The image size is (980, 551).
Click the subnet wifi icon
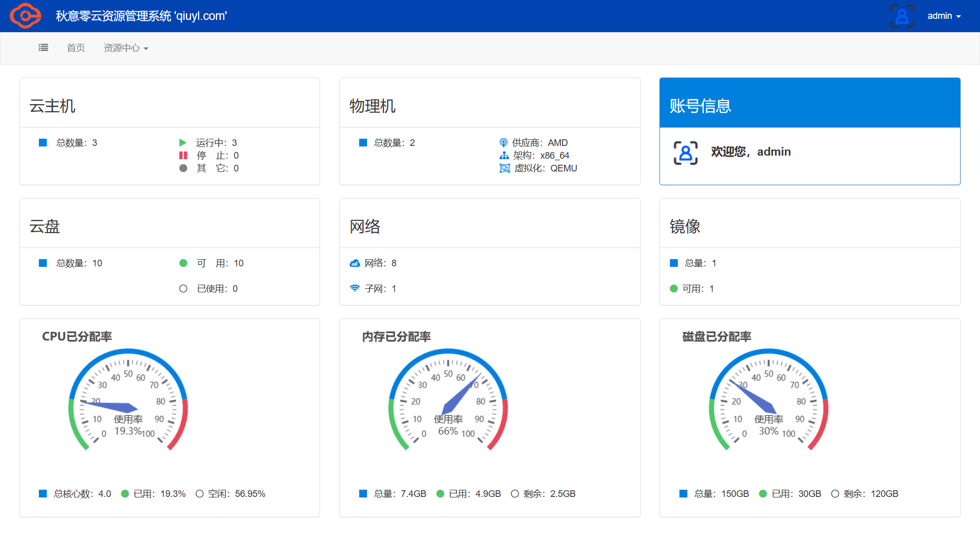pos(355,289)
